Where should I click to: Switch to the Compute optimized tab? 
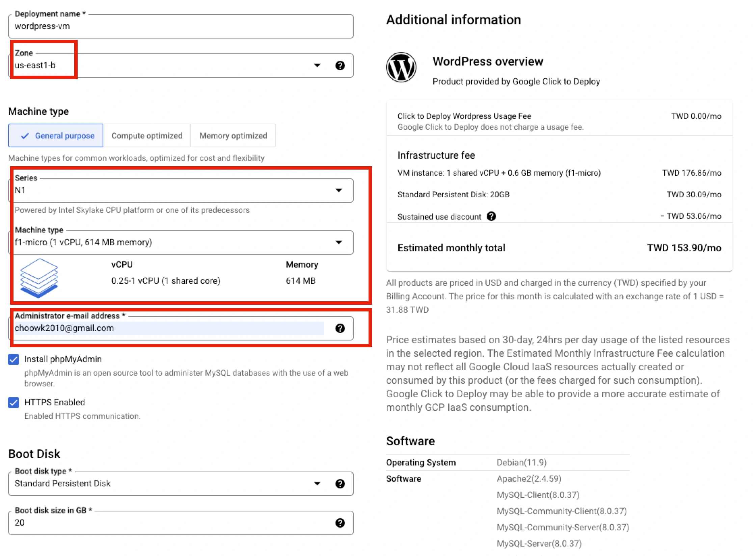[x=147, y=135]
